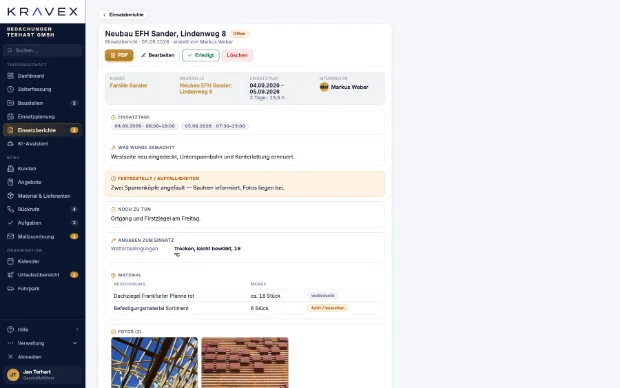Image resolution: width=620 pixels, height=388 pixels.
Task: Click the Verwaltung dots icon
Action: (x=11, y=343)
